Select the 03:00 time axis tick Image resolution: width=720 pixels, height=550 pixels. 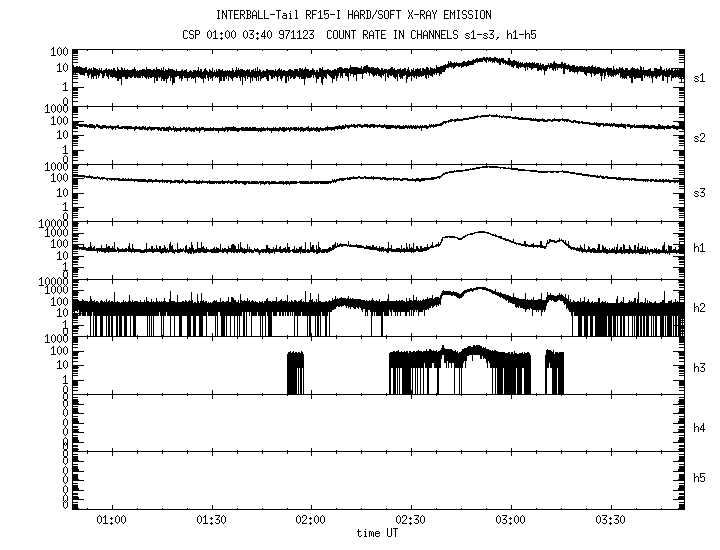(x=511, y=520)
